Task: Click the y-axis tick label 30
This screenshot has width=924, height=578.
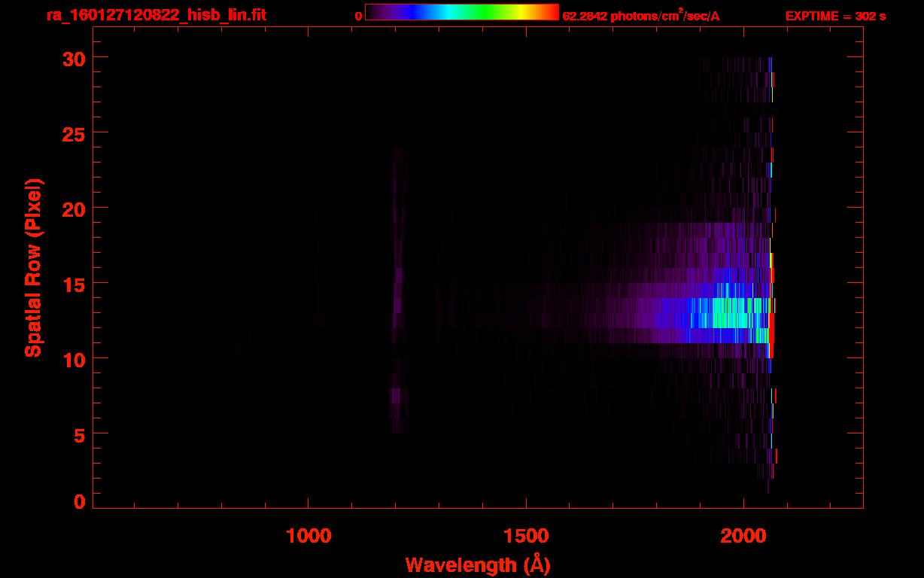Action: click(74, 58)
